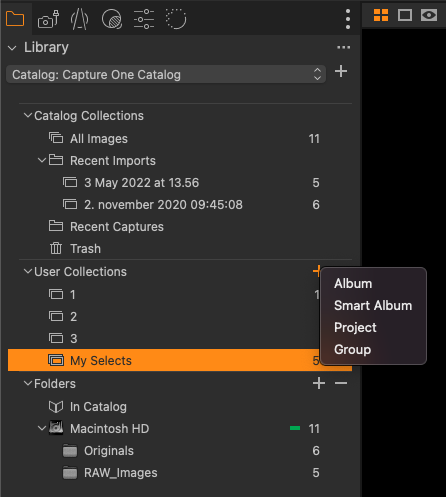
Task: Open the Catalog: Capture One Catalog dropdown
Action: [x=166, y=74]
